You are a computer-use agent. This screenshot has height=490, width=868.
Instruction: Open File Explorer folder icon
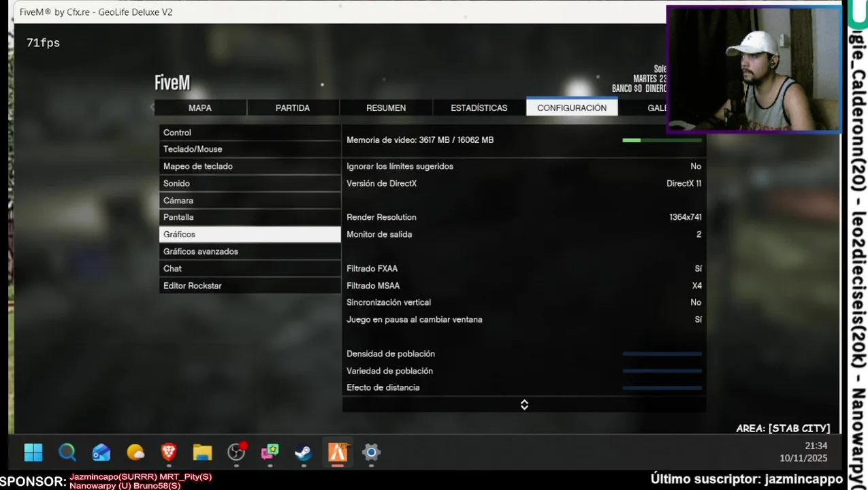pyautogui.click(x=202, y=452)
